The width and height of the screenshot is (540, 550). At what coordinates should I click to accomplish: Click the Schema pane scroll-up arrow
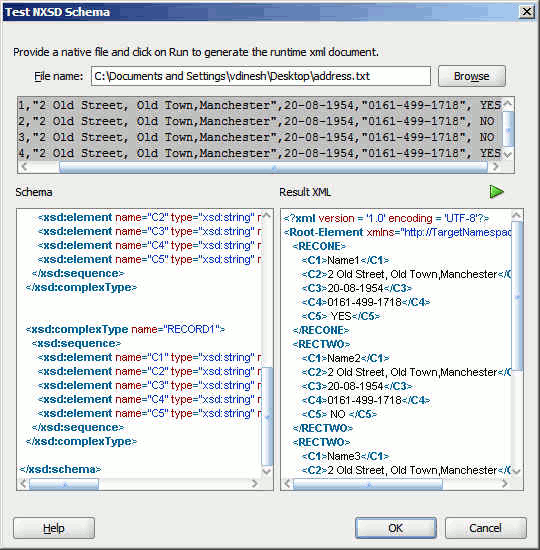coord(267,215)
